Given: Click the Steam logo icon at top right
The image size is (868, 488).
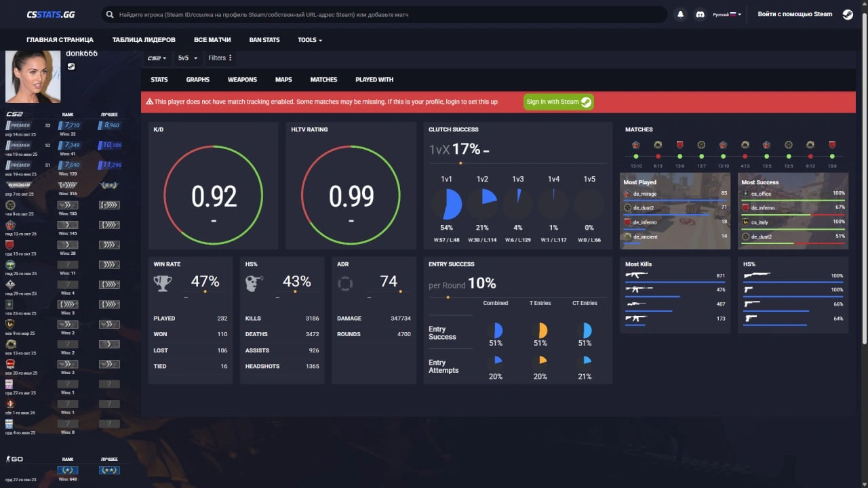Looking at the screenshot, I should (x=848, y=14).
